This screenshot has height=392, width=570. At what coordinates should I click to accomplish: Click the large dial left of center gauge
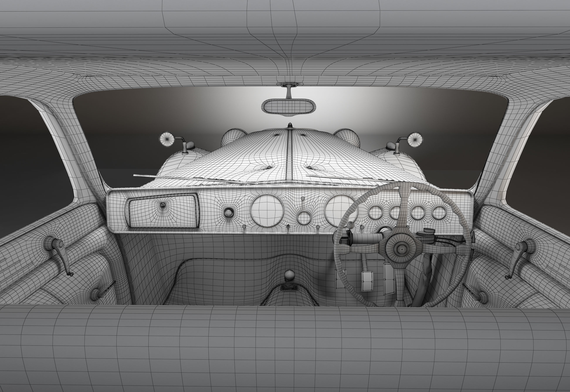[267, 211]
